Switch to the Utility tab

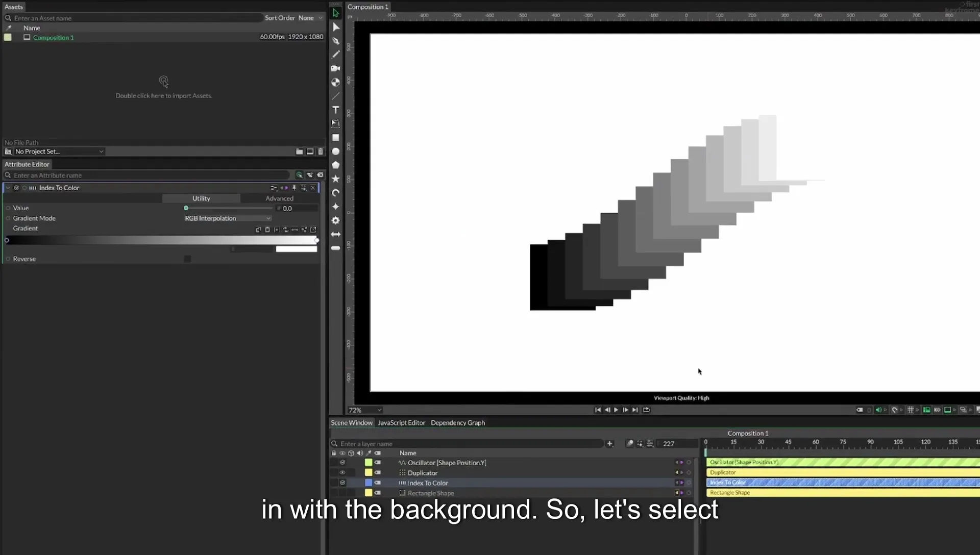[x=201, y=198]
